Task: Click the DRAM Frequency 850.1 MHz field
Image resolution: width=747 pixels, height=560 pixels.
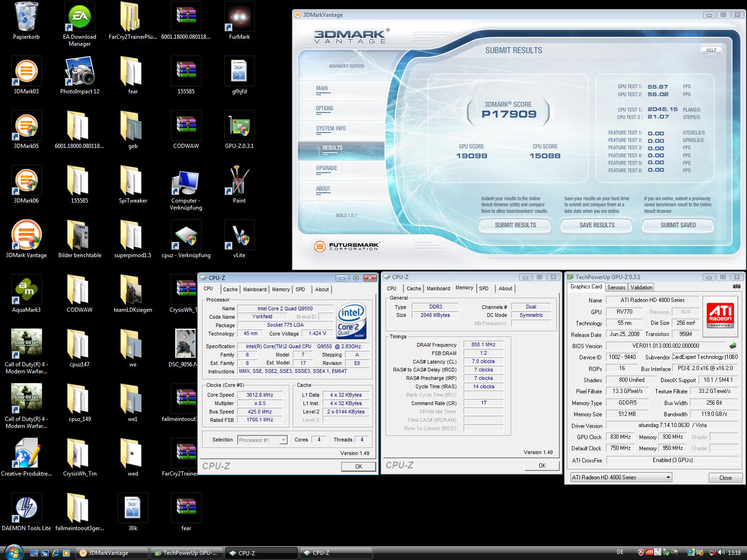Action: pyautogui.click(x=483, y=344)
